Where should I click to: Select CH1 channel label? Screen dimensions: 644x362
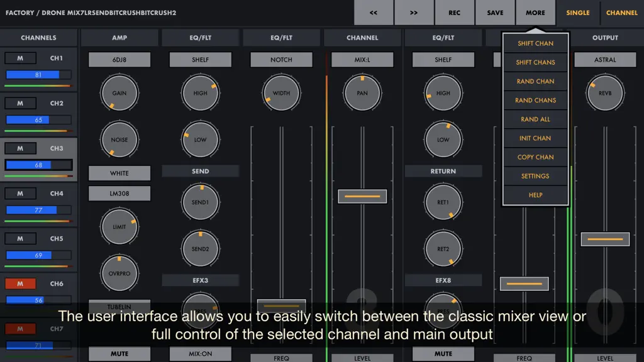pos(56,58)
